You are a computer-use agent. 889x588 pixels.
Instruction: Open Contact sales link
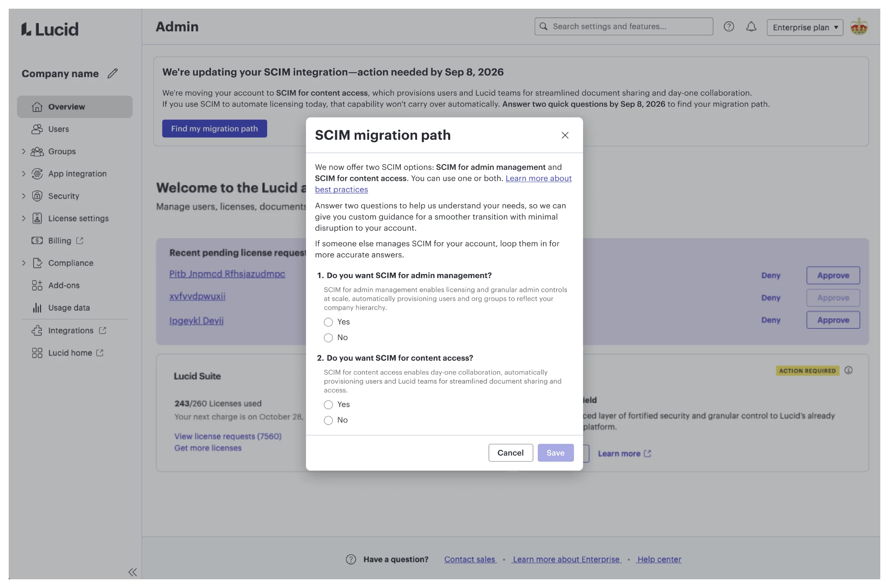(470, 559)
